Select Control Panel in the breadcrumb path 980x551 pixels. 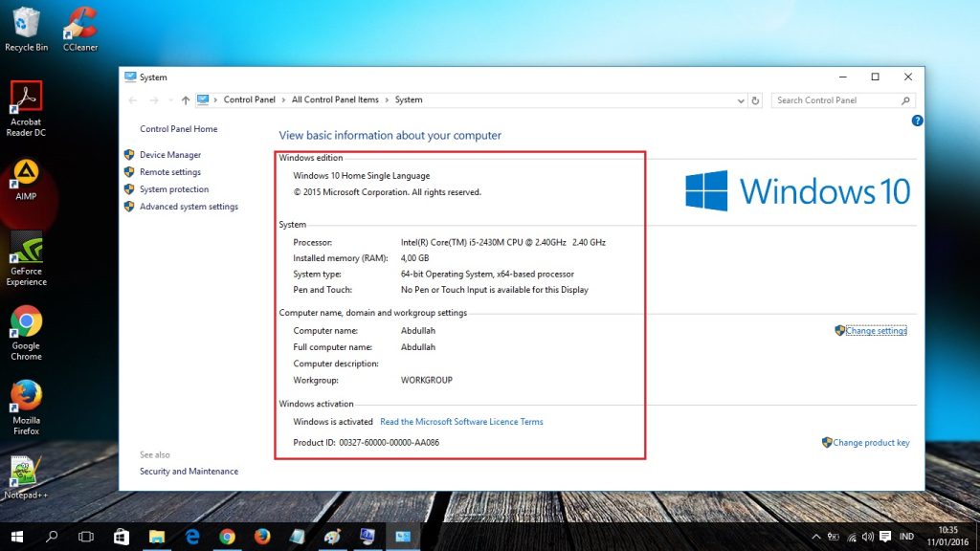249,100
